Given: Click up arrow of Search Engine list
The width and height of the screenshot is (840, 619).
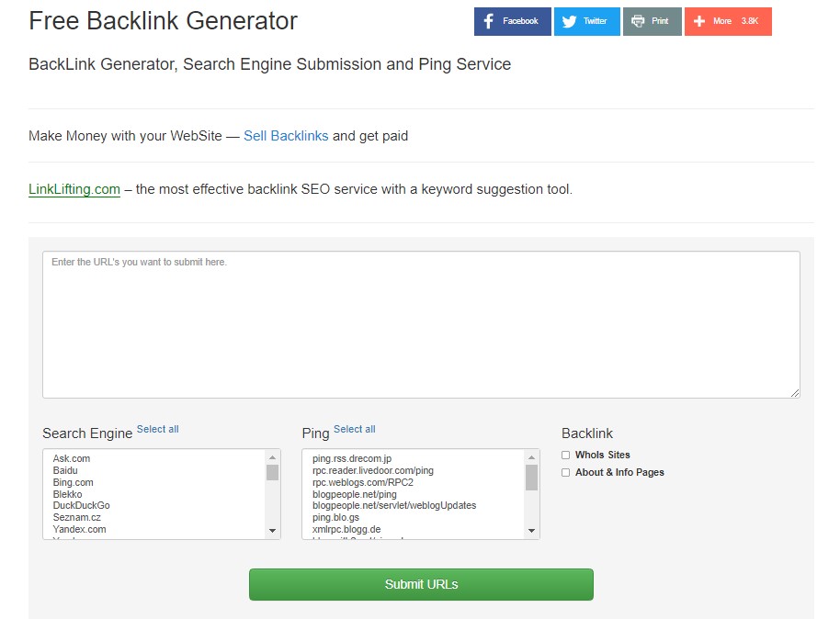Looking at the screenshot, I should click(x=272, y=457).
